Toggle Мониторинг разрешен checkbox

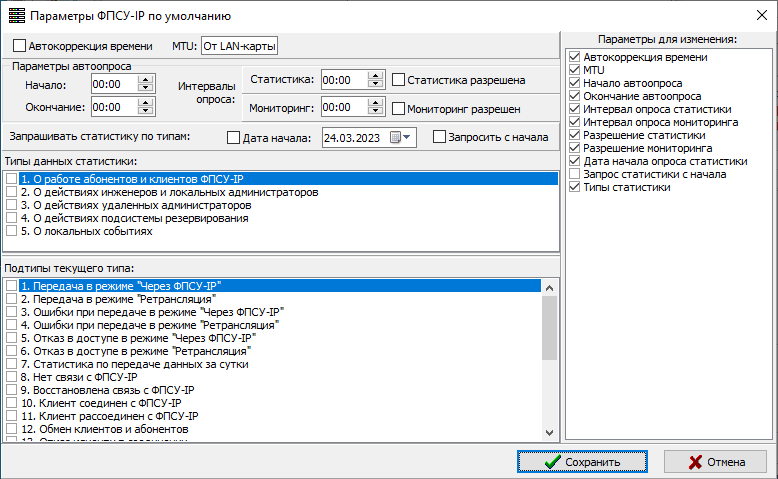click(x=399, y=108)
